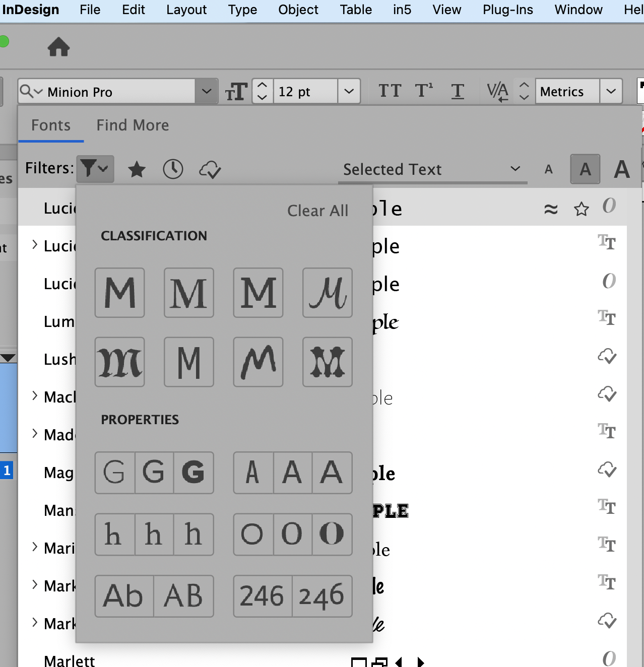Image resolution: width=644 pixels, height=667 pixels.
Task: Open the font size dropdown arrow
Action: (x=349, y=92)
